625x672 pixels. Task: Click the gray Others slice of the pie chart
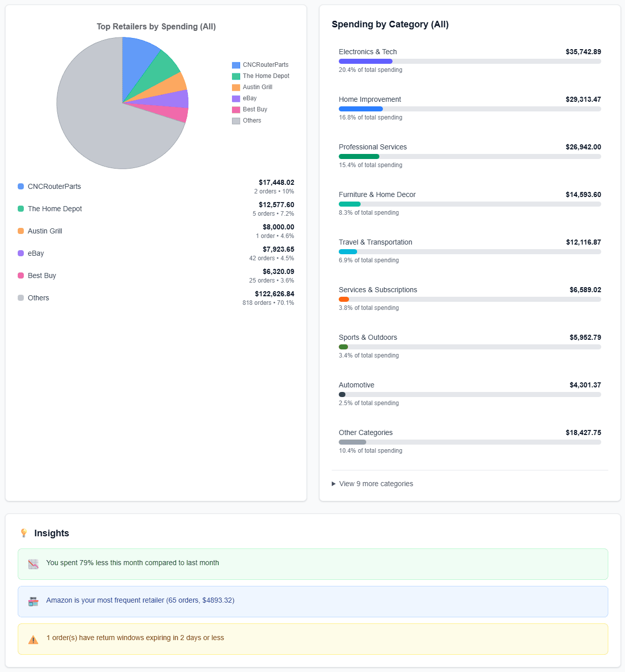(x=96, y=127)
